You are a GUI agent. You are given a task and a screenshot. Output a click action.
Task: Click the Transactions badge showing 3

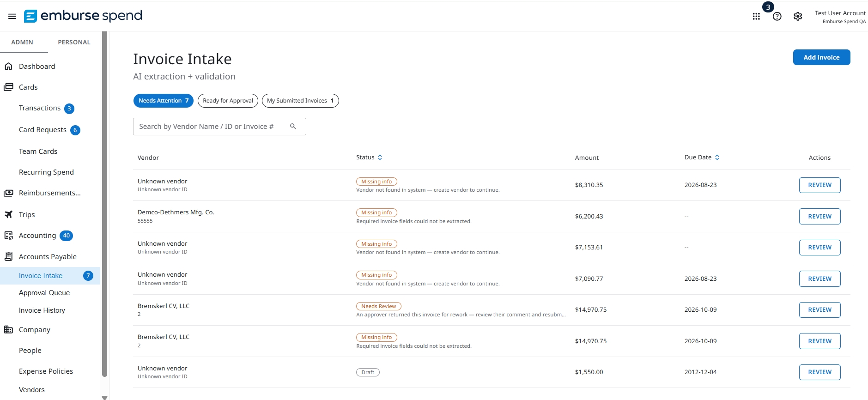[69, 109]
